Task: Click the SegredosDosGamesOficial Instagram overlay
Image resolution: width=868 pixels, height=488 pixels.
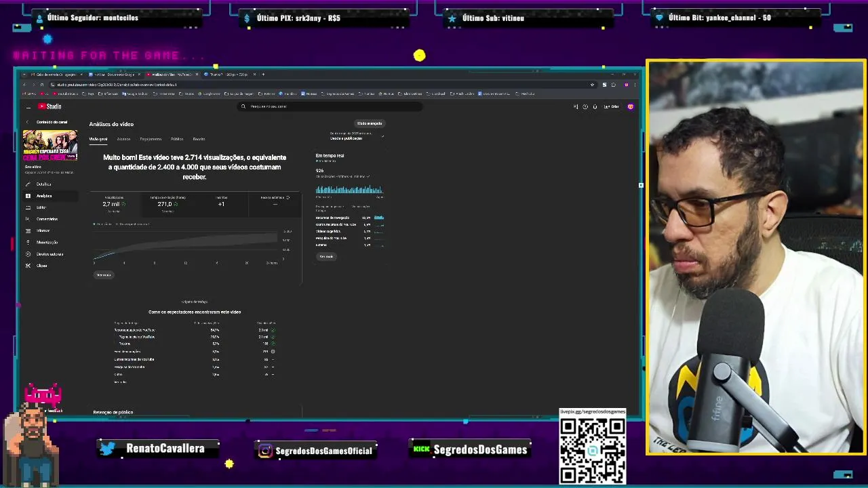Action: tap(316, 451)
